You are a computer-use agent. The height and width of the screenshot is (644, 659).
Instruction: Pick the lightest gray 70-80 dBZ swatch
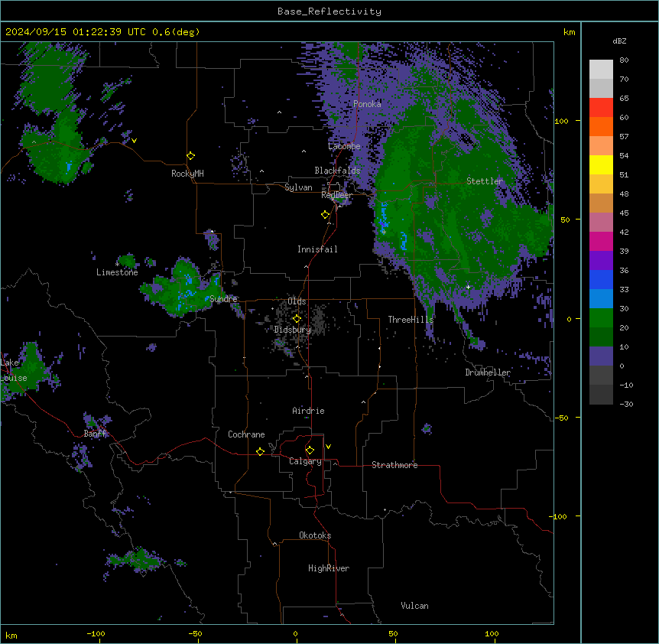pyautogui.click(x=601, y=70)
